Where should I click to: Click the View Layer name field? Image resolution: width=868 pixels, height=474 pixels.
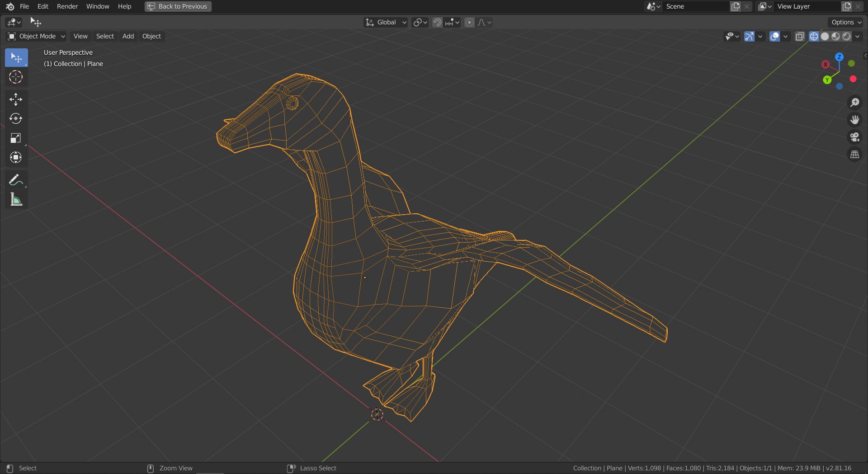[807, 6]
